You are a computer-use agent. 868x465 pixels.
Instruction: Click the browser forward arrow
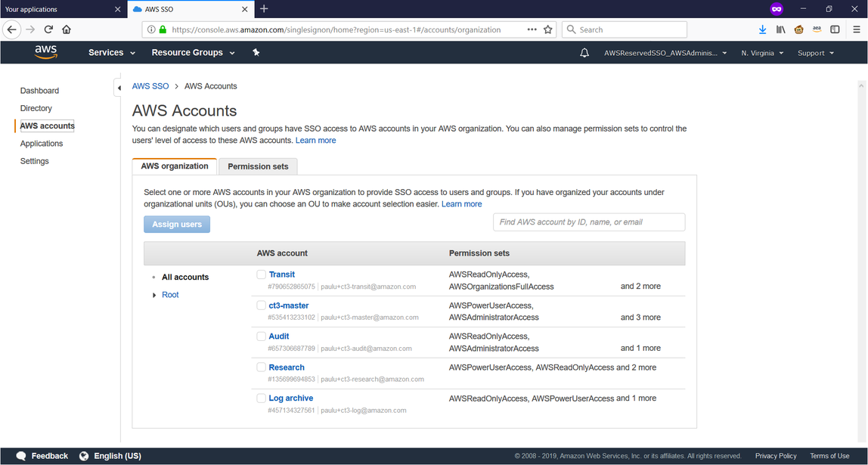tap(30, 29)
